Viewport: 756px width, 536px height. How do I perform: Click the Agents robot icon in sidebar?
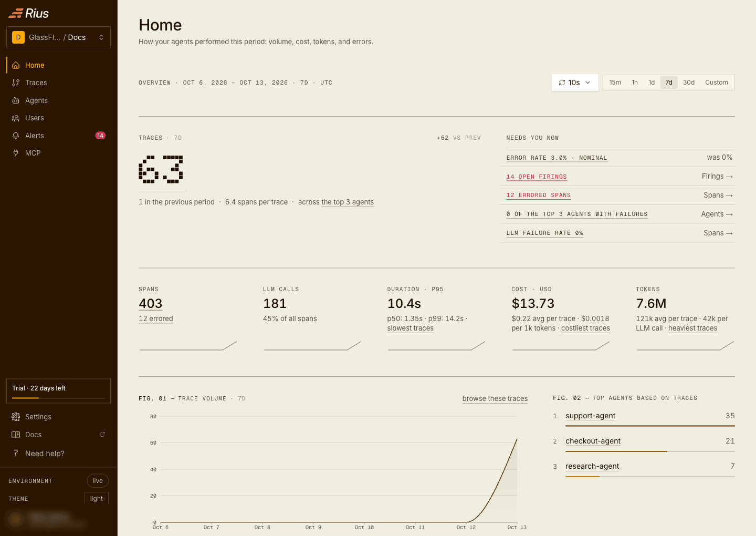16,100
